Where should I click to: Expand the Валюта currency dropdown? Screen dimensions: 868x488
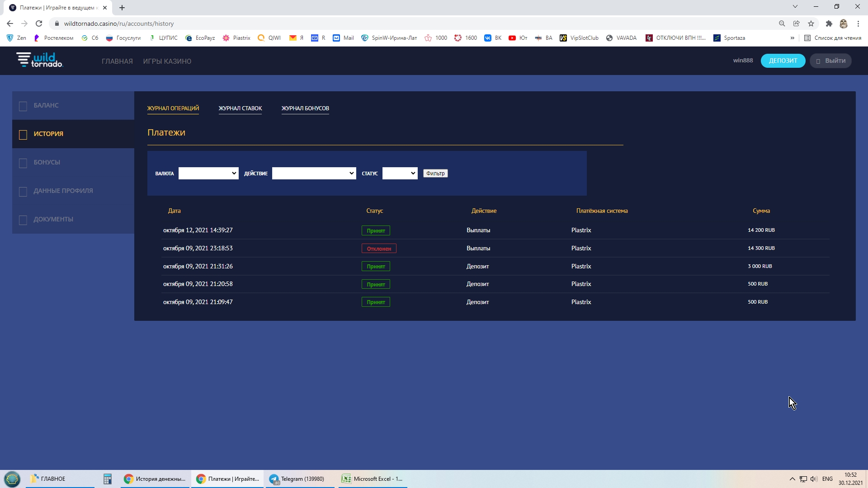(208, 174)
